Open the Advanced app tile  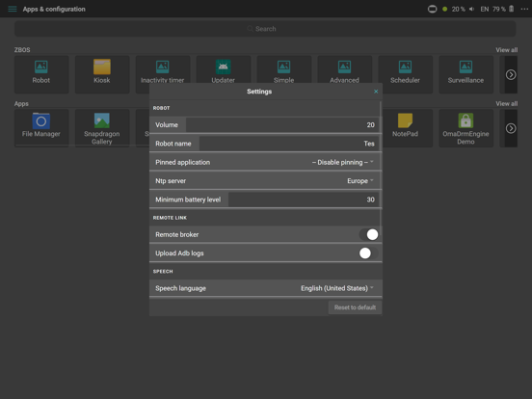[x=344, y=70]
